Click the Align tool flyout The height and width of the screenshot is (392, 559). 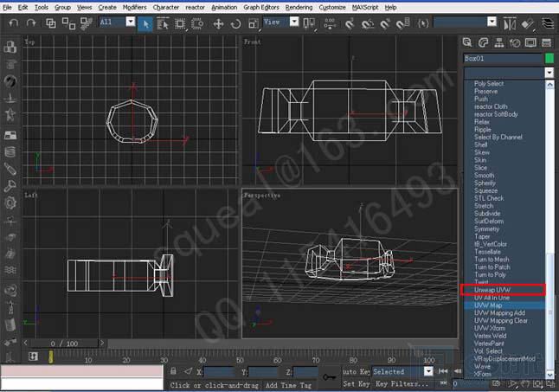tap(528, 24)
